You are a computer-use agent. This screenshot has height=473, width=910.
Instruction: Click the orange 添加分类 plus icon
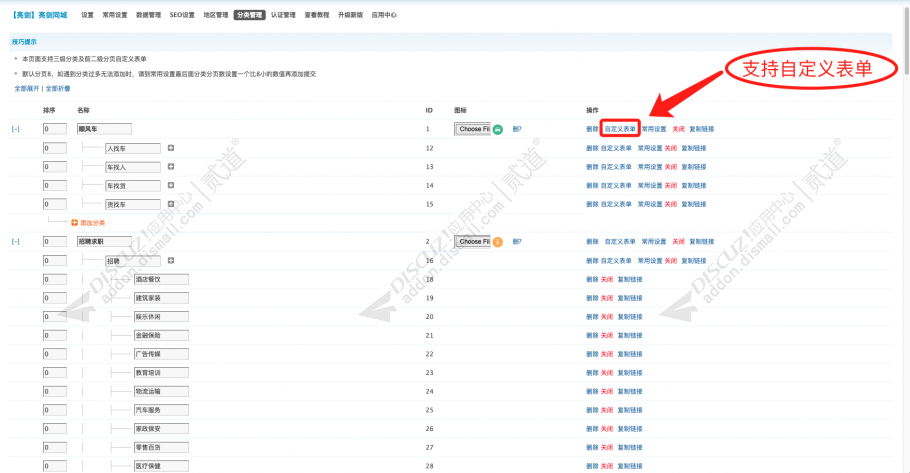pos(74,223)
